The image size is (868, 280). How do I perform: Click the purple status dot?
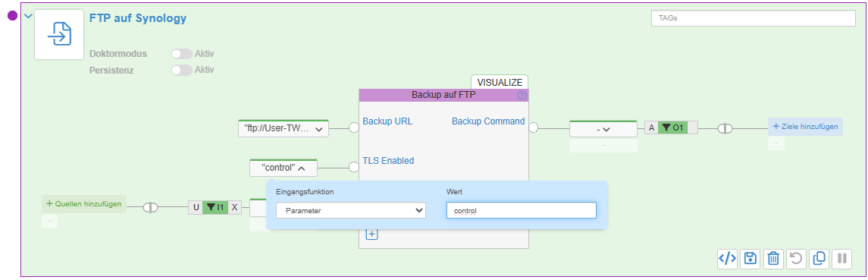coord(12,15)
